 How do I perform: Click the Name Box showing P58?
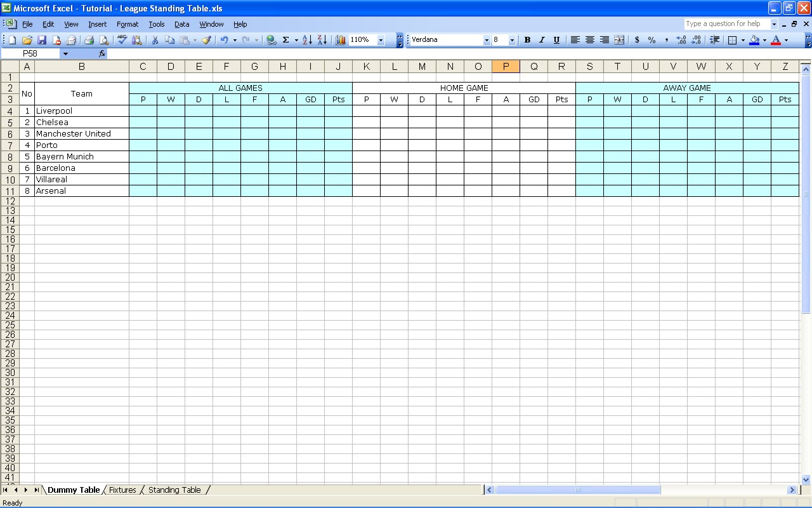[30, 54]
